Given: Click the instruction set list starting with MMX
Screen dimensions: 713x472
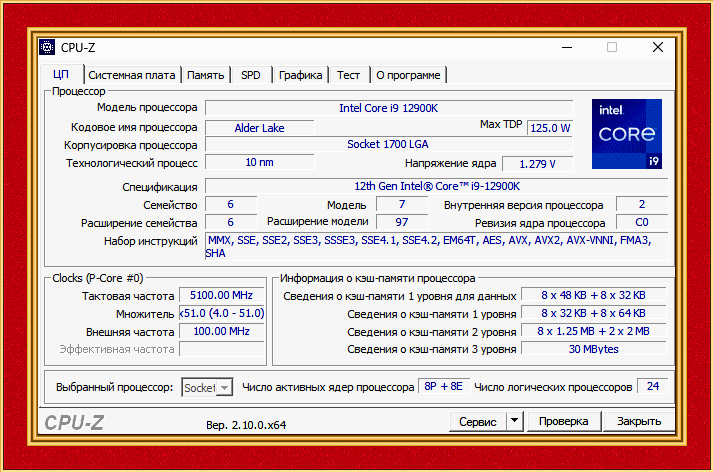Looking at the screenshot, I should pos(437,246).
